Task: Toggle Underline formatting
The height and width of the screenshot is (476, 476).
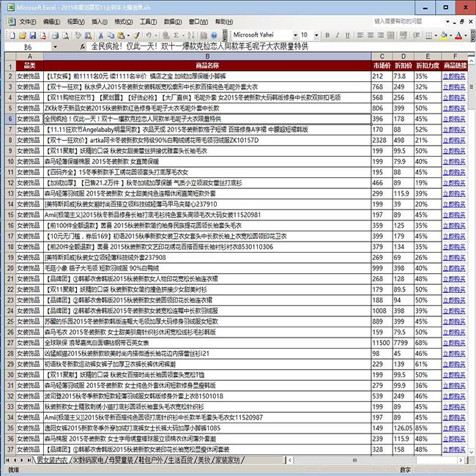Action: click(x=348, y=35)
